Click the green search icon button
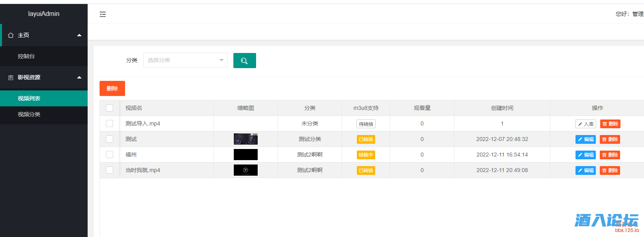 (245, 61)
